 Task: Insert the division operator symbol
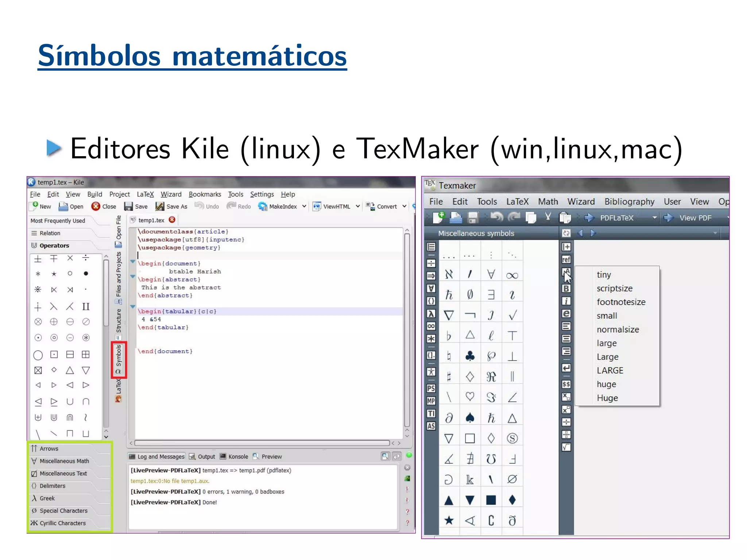(86, 258)
